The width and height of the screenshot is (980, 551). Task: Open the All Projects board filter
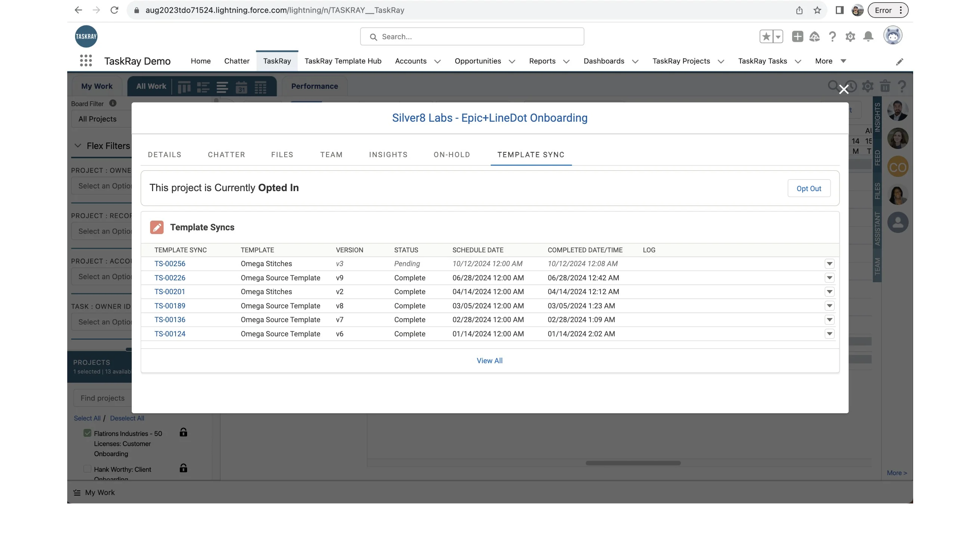pyautogui.click(x=101, y=119)
